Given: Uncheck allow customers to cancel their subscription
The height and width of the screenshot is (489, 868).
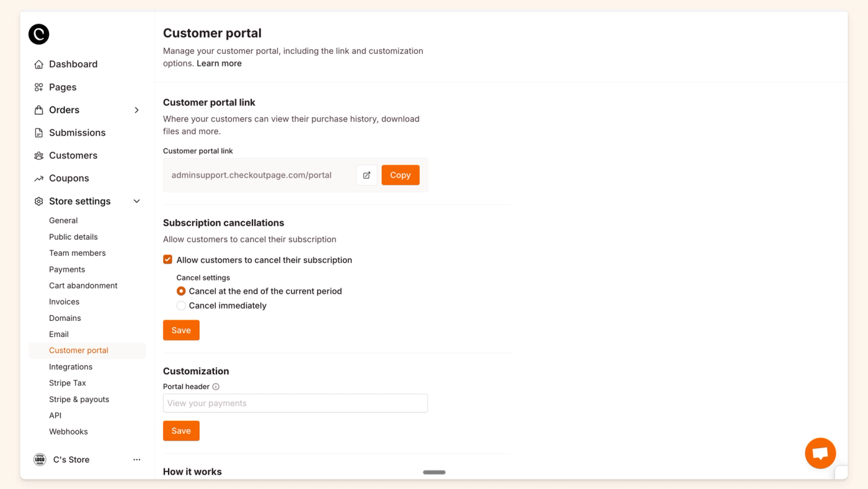Looking at the screenshot, I should pyautogui.click(x=167, y=259).
